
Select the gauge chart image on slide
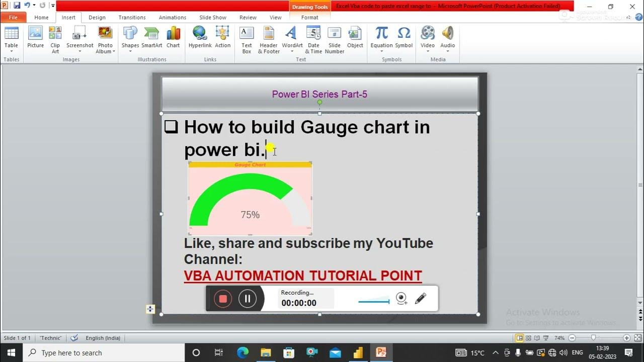250,198
